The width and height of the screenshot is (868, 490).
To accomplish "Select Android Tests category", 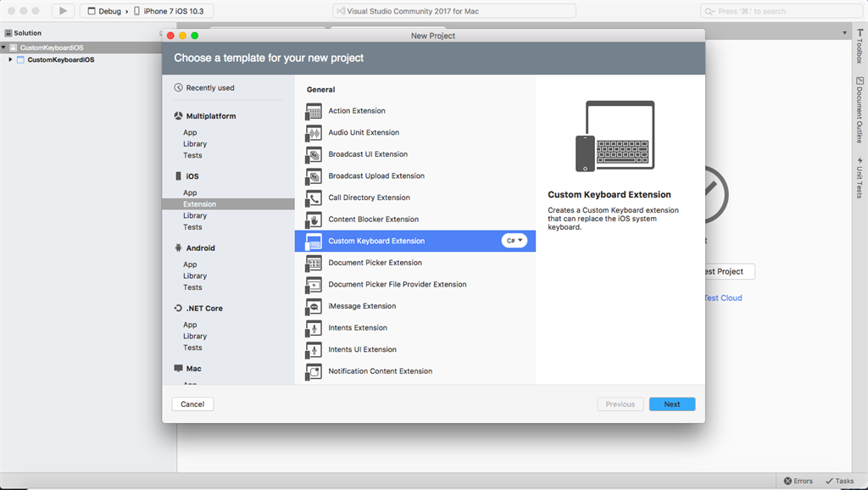I will pos(192,287).
